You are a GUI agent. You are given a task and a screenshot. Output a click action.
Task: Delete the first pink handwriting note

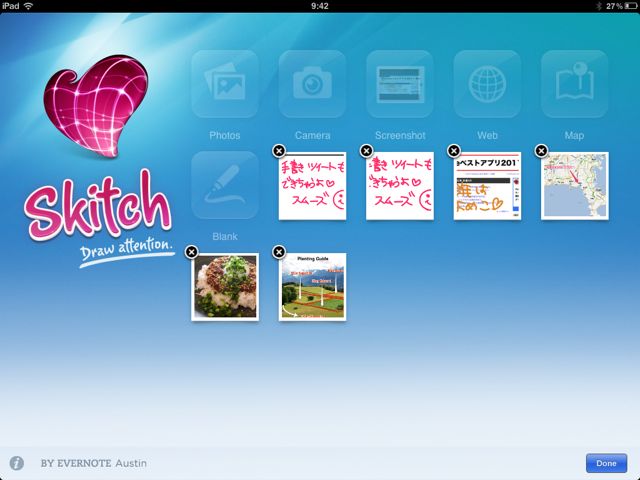coord(279,151)
